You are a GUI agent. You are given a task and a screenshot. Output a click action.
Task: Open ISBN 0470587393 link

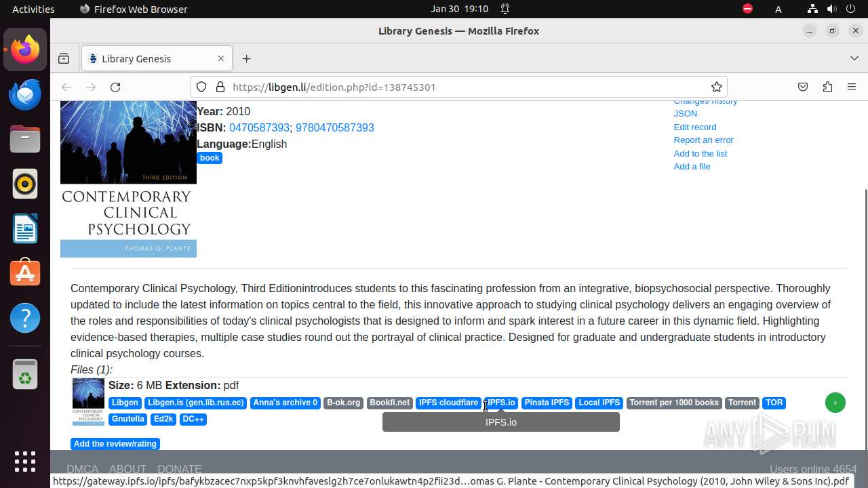(259, 127)
